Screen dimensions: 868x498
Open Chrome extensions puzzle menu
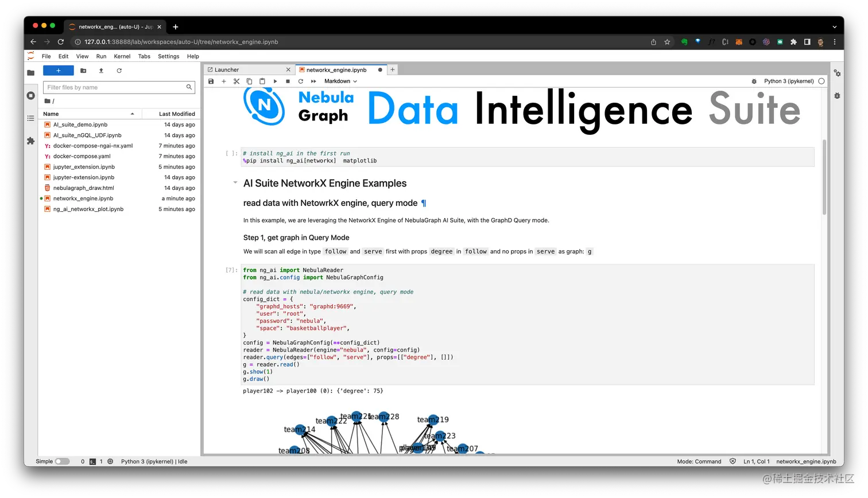pyautogui.click(x=793, y=42)
